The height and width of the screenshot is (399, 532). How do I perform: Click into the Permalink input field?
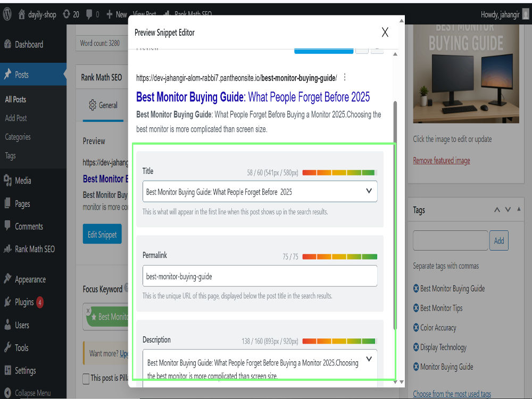pos(260,276)
